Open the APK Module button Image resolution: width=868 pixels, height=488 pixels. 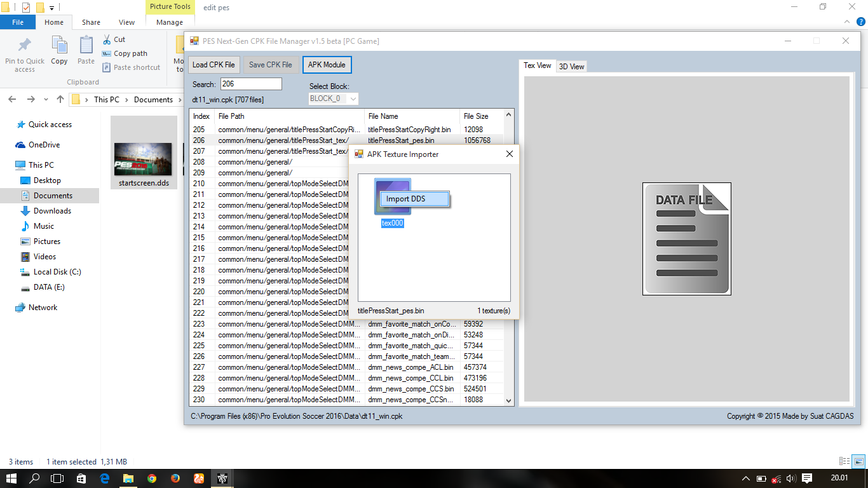point(327,65)
